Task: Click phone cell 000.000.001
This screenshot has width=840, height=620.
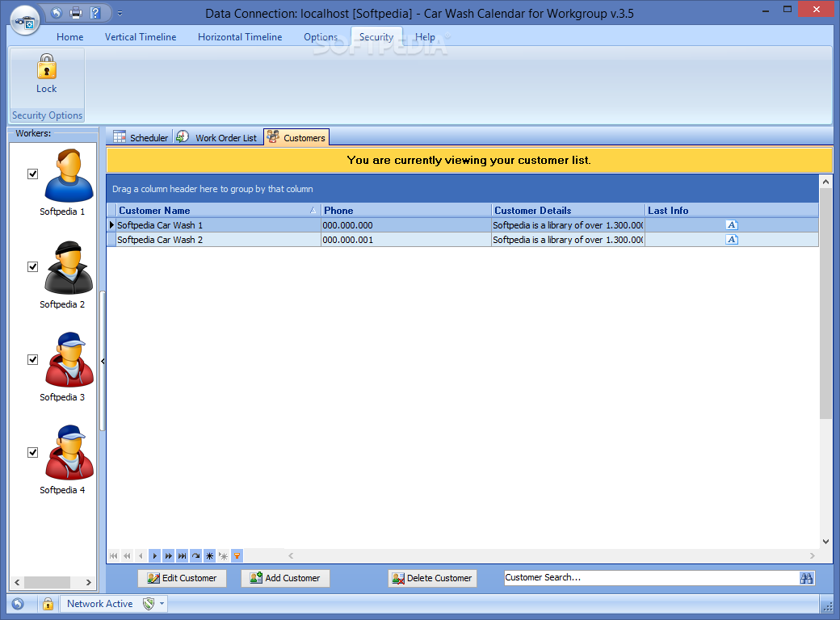Action: [x=406, y=239]
